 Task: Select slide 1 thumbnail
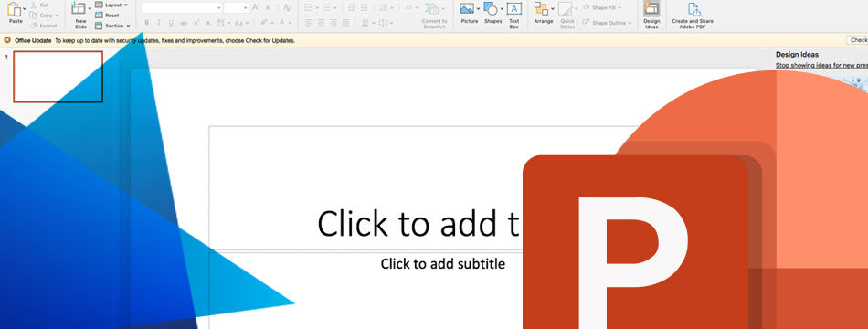(x=58, y=77)
